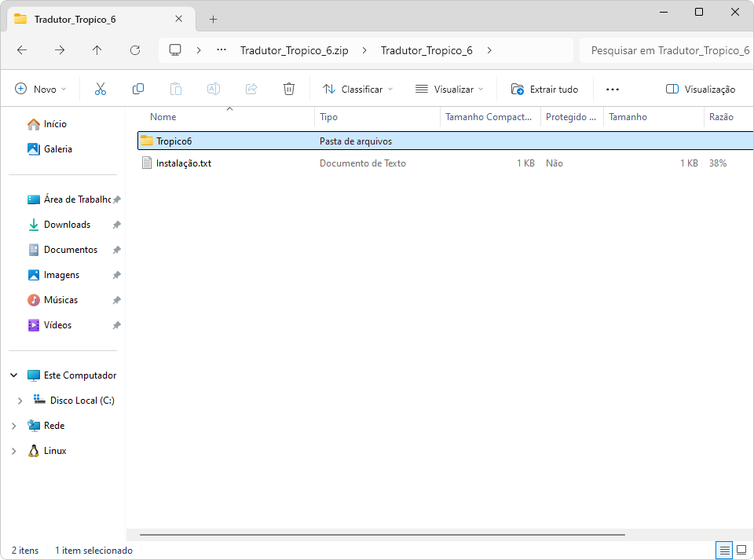The image size is (754, 560).
Task: Go forward with the right arrow
Action: point(60,50)
